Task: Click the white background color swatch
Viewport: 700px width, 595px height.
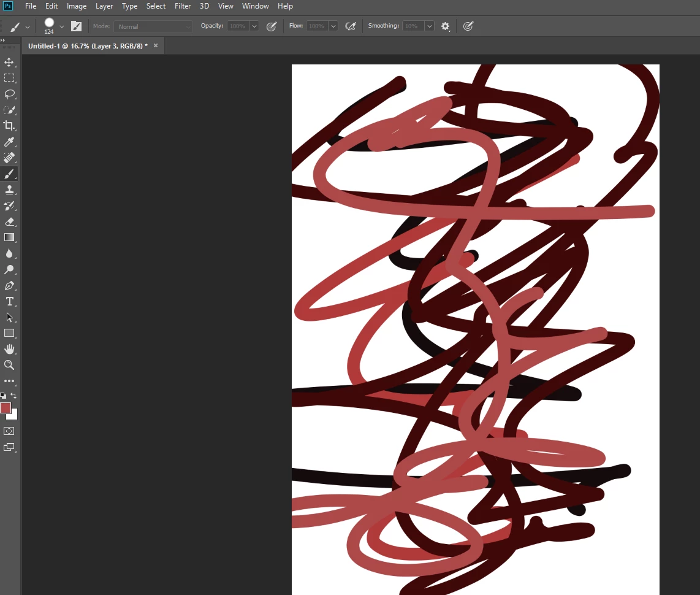Action: (13, 415)
